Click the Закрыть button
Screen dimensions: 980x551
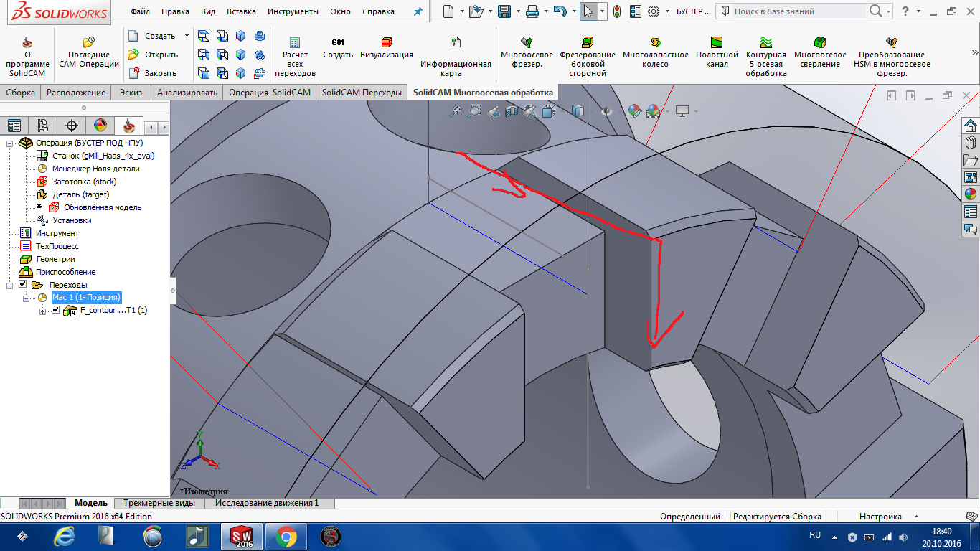pyautogui.click(x=152, y=73)
